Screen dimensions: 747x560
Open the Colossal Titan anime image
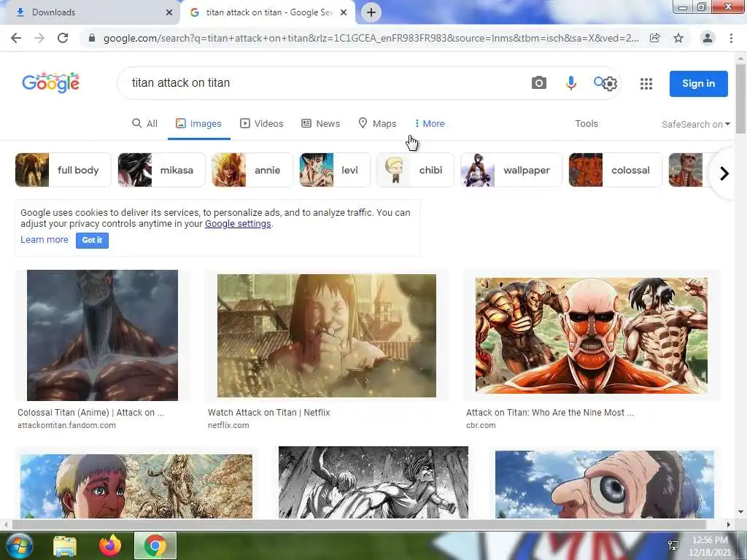102,335
